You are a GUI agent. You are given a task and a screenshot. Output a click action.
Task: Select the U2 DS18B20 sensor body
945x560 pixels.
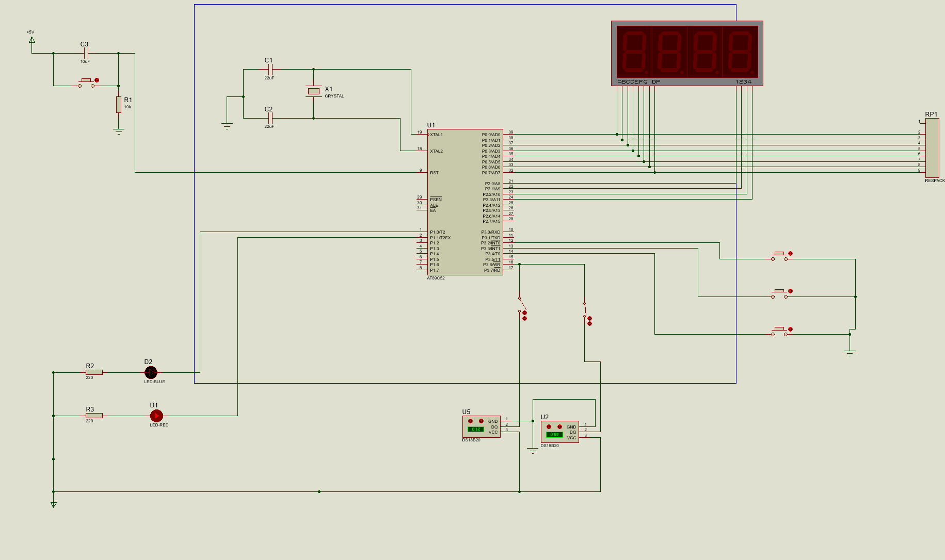tap(559, 432)
